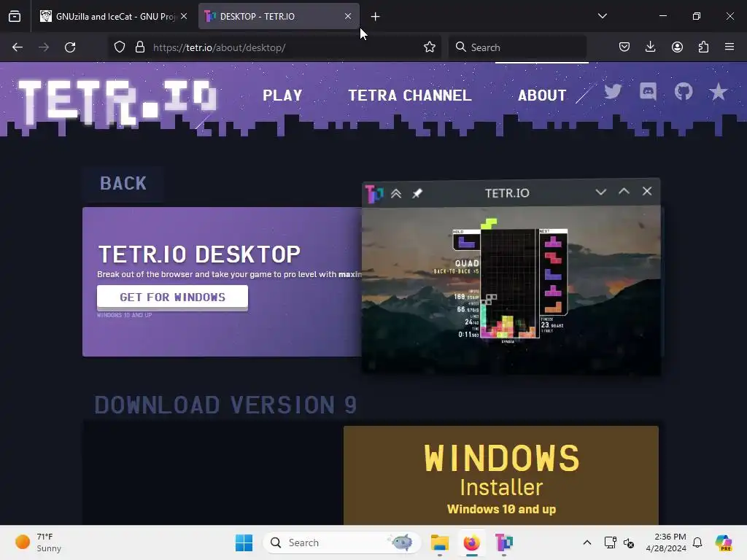The height and width of the screenshot is (560, 747).
Task: Open the clock and calendar flyout
Action: point(666,542)
